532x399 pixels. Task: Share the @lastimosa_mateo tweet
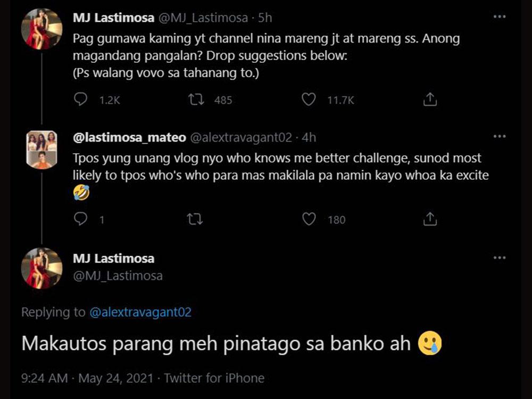tap(430, 219)
